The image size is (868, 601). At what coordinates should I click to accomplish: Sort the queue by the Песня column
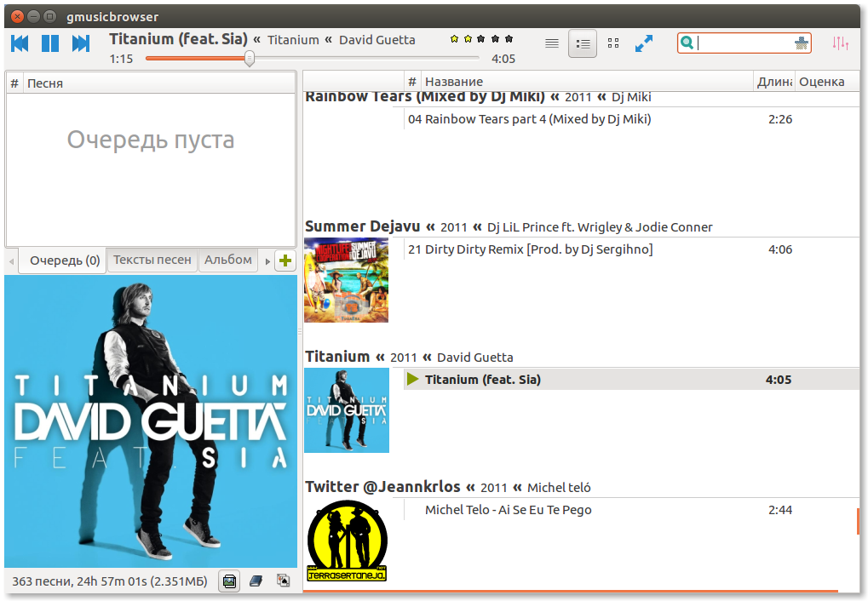click(159, 83)
